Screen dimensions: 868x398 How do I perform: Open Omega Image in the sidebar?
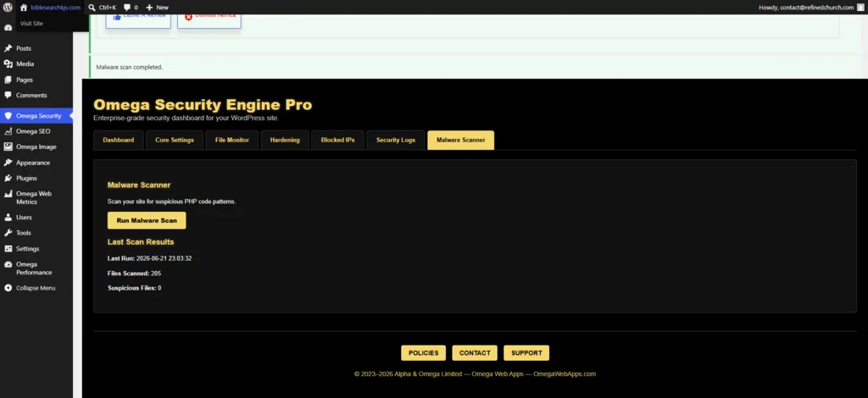point(36,146)
